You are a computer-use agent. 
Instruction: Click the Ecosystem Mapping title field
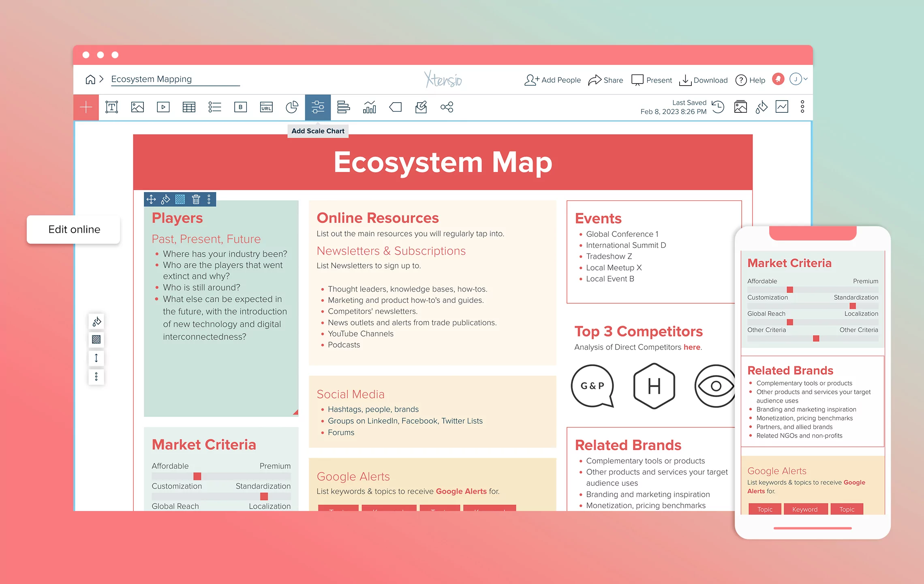point(152,79)
